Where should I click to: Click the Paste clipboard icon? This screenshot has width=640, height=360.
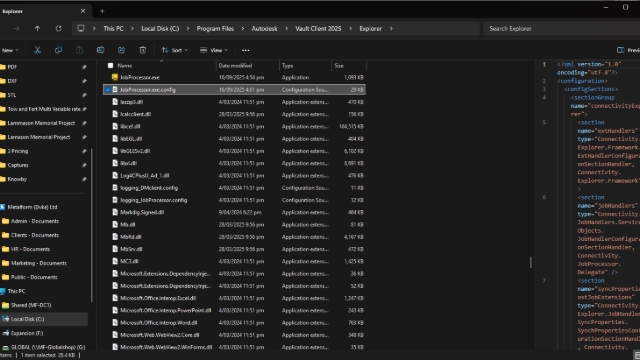pos(79,50)
